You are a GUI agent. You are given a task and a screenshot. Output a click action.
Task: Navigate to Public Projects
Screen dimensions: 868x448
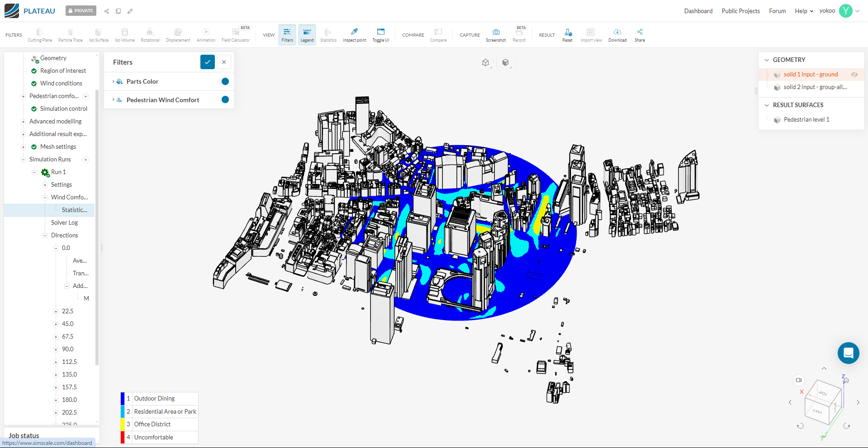(x=740, y=11)
